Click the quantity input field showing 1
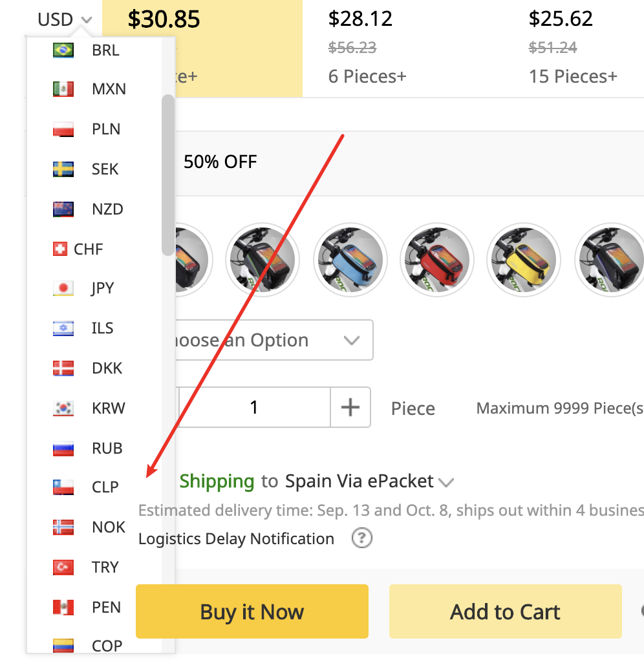The height and width of the screenshot is (667, 644). (x=254, y=407)
